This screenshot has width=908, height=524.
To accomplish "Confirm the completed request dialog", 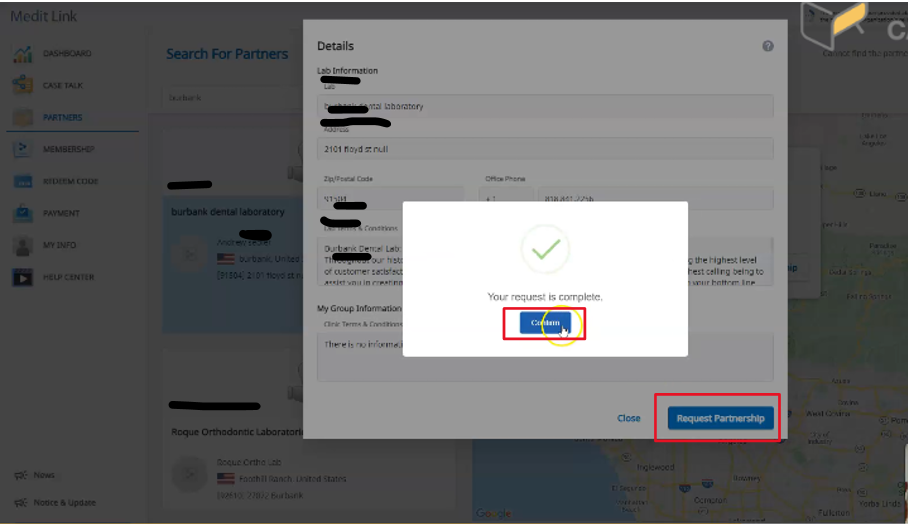I will click(x=545, y=323).
